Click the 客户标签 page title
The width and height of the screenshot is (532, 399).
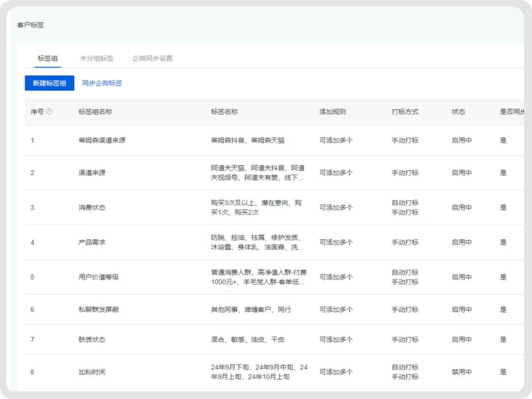[31, 25]
